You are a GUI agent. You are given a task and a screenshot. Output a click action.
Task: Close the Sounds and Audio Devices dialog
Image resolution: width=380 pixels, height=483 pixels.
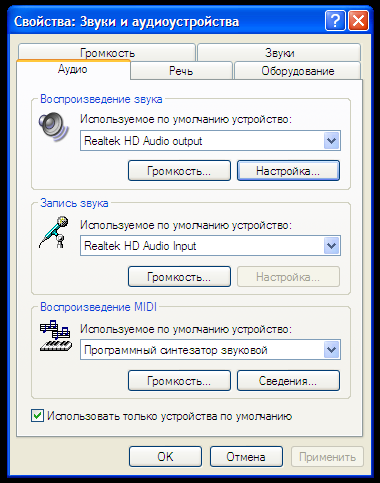coord(358,21)
